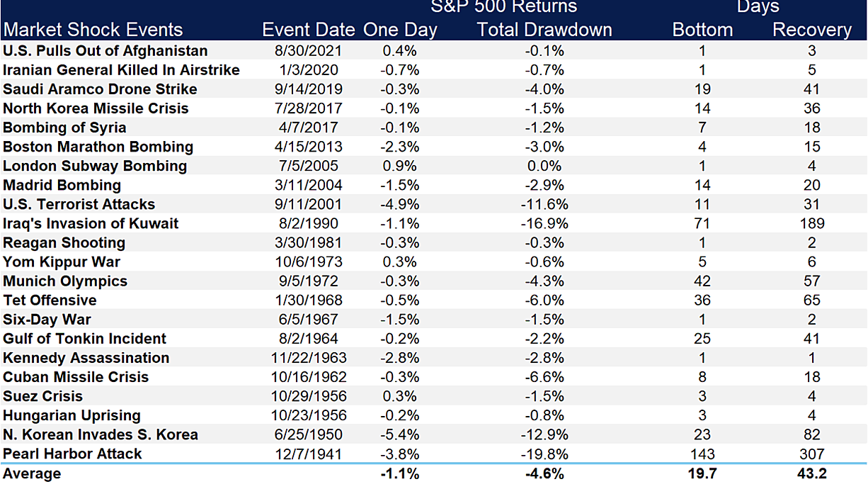Screen dimensions: 868x489
Task: Click the -19.8% total drawdown value
Action: [x=544, y=454]
